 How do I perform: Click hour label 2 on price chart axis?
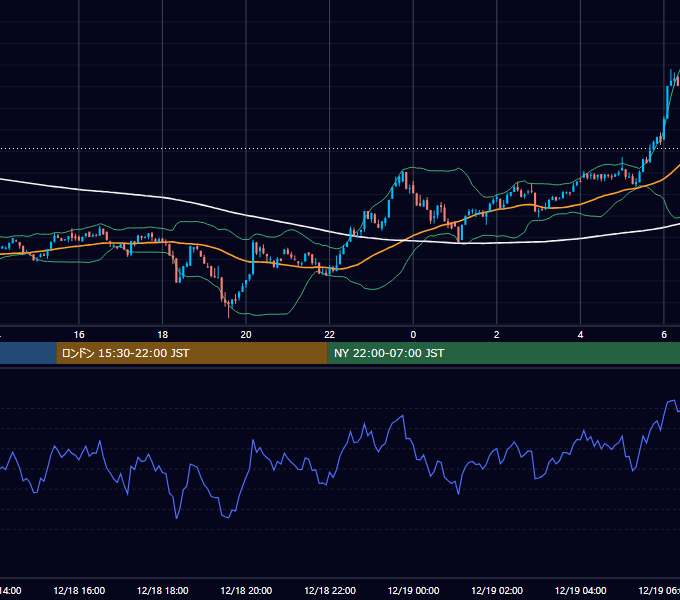pyautogui.click(x=497, y=335)
